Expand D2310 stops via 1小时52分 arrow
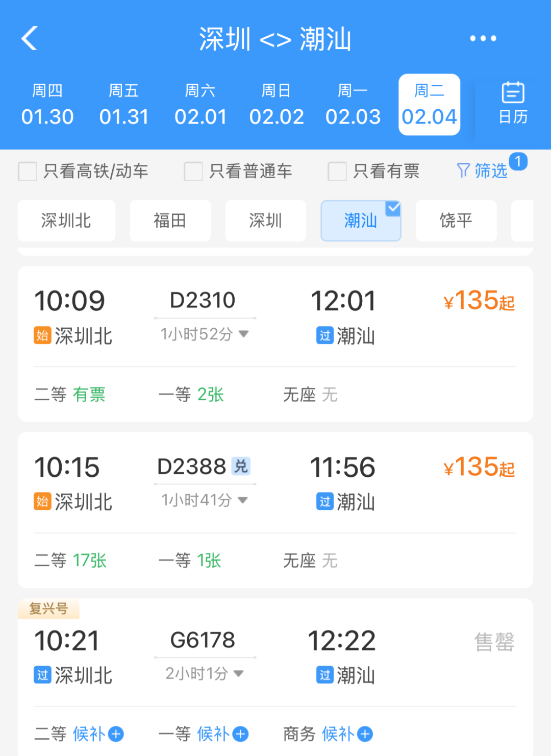551x756 pixels. coord(244,334)
